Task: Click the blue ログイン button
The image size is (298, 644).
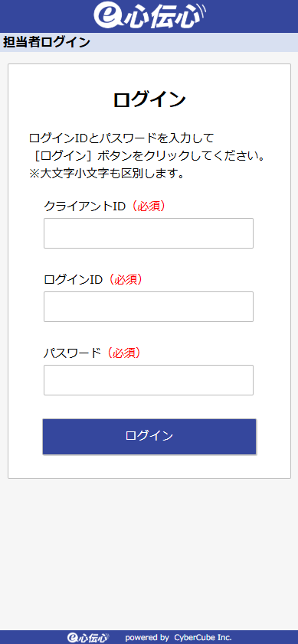Action: point(149,437)
